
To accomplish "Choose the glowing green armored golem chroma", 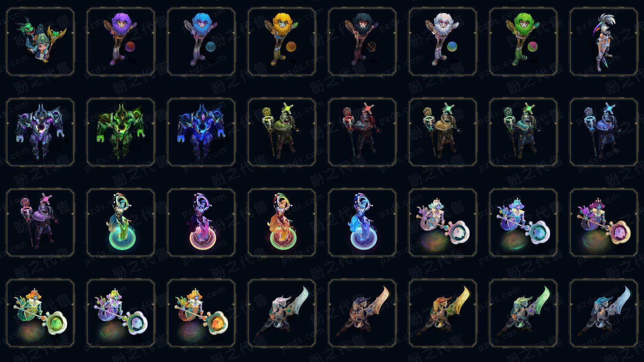I will point(121,132).
